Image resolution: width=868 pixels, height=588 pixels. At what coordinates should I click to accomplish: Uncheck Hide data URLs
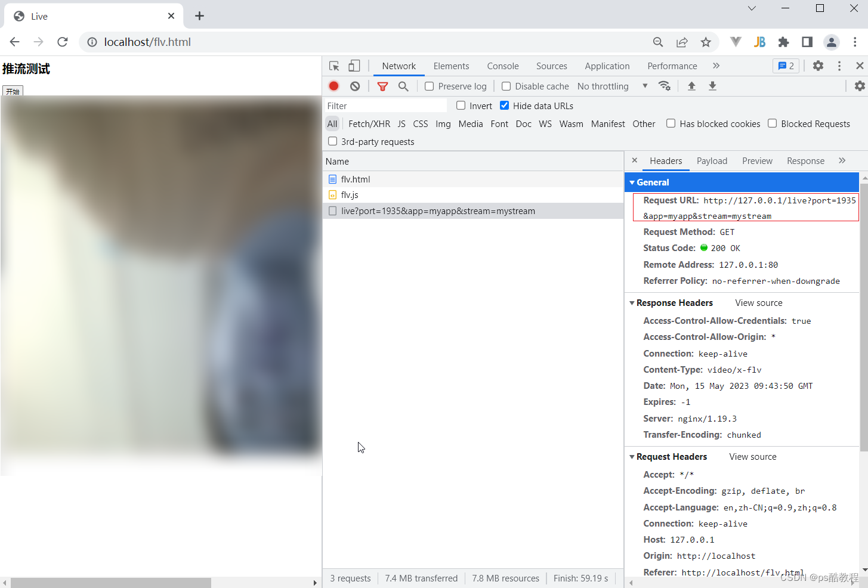(504, 106)
